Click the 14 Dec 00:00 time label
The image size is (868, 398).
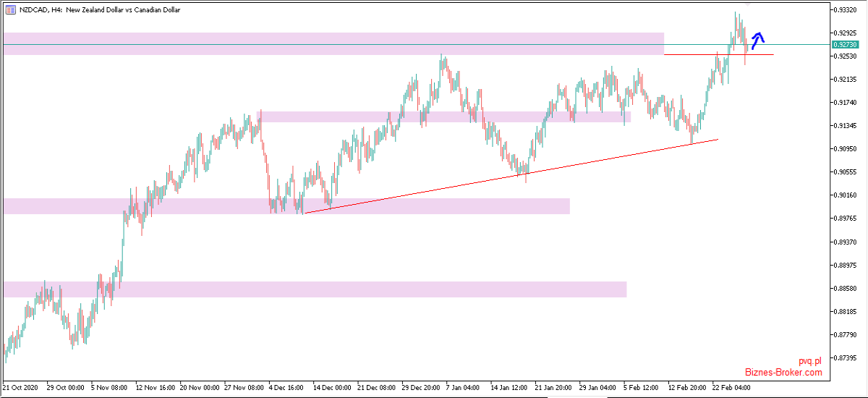pos(333,387)
